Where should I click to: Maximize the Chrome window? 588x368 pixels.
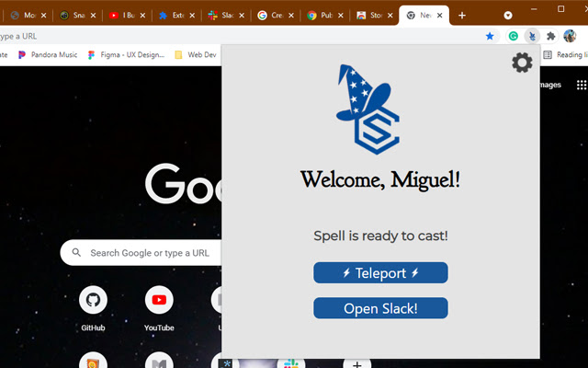point(561,8)
